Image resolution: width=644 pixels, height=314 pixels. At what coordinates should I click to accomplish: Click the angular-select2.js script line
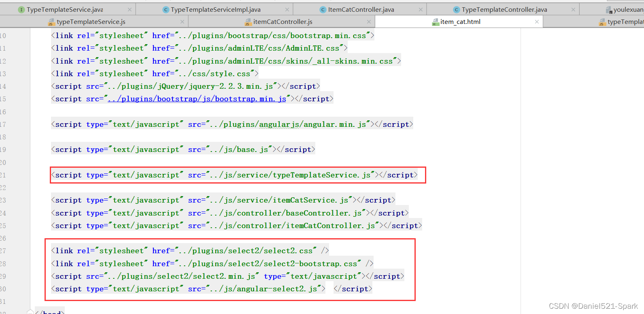212,289
